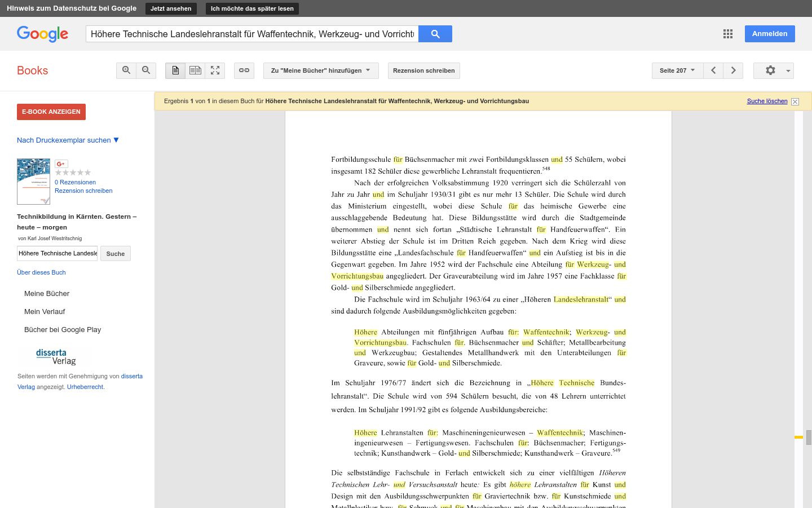
Task: Open the link sharing icon
Action: (244, 70)
